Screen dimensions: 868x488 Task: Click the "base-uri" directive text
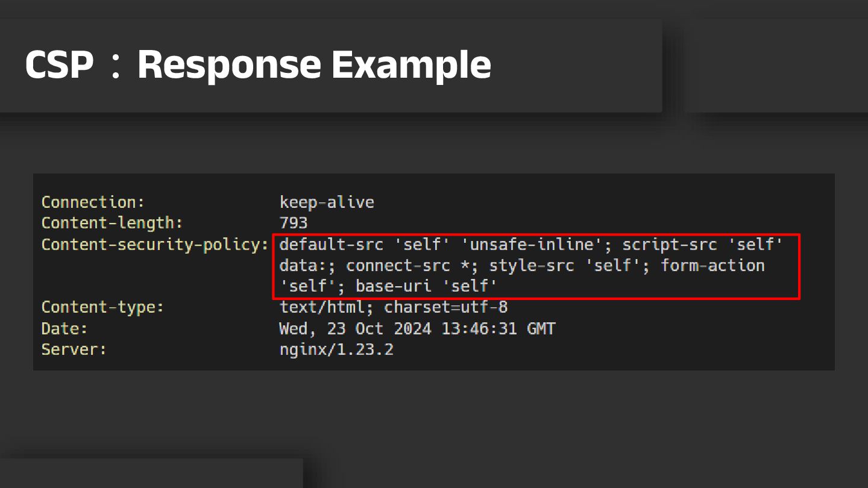(x=394, y=286)
